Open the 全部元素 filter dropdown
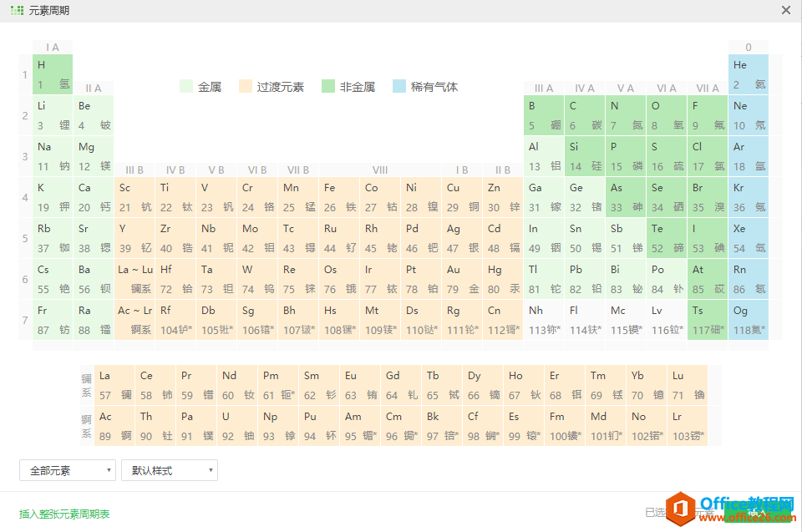 67,471
